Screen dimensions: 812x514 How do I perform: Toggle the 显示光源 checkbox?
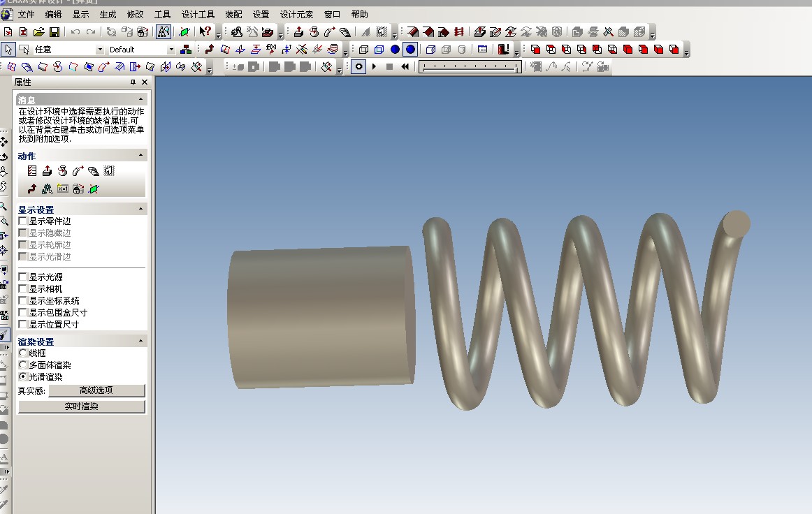[22, 277]
